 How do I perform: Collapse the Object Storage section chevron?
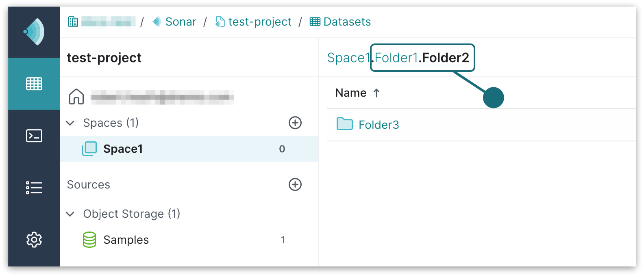(x=70, y=214)
